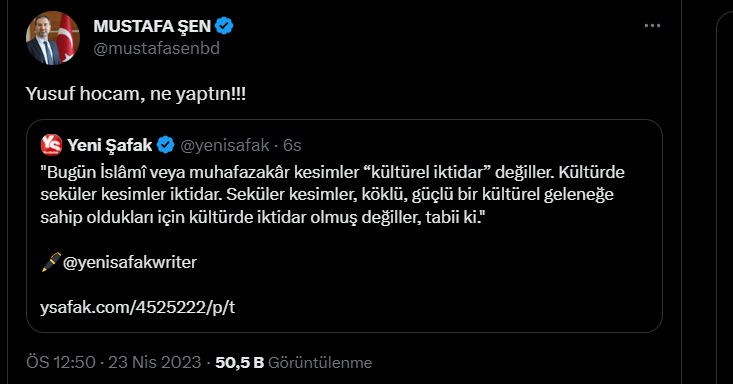Click the Görüntülenme views label
This screenshot has width=733, height=384.
click(320, 362)
